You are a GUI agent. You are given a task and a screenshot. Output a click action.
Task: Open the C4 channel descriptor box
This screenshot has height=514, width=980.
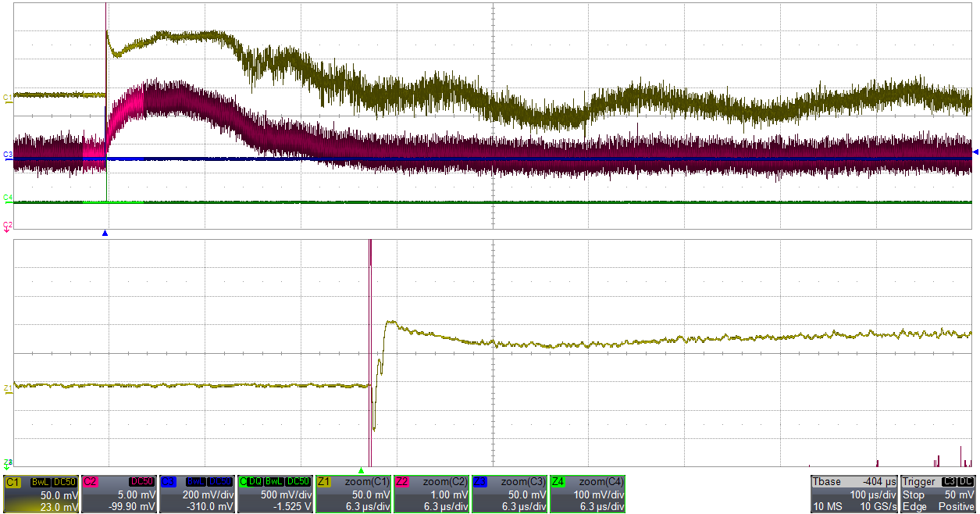[276, 494]
